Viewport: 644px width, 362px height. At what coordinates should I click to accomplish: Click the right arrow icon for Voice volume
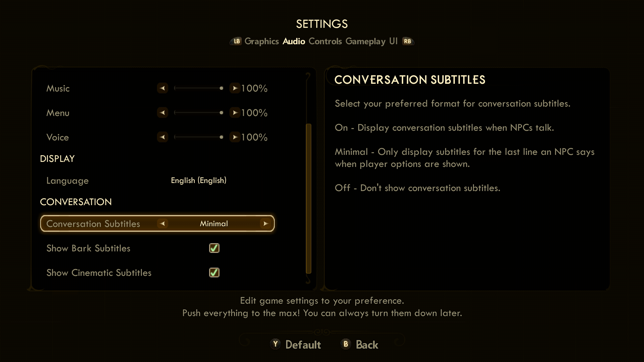pos(235,137)
